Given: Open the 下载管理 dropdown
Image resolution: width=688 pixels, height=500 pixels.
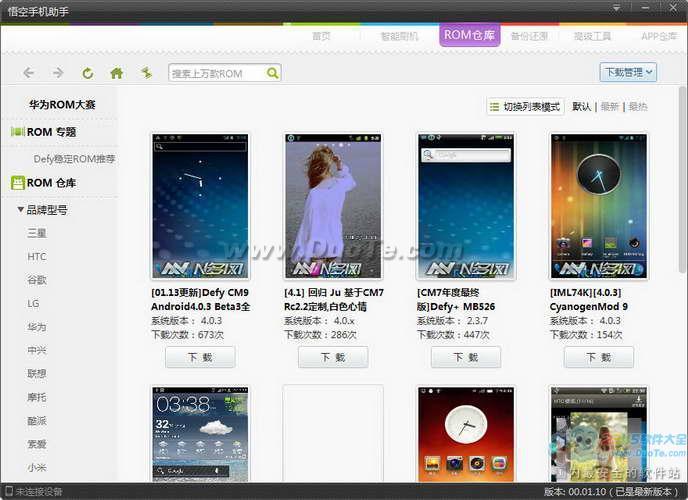Looking at the screenshot, I should click(628, 72).
